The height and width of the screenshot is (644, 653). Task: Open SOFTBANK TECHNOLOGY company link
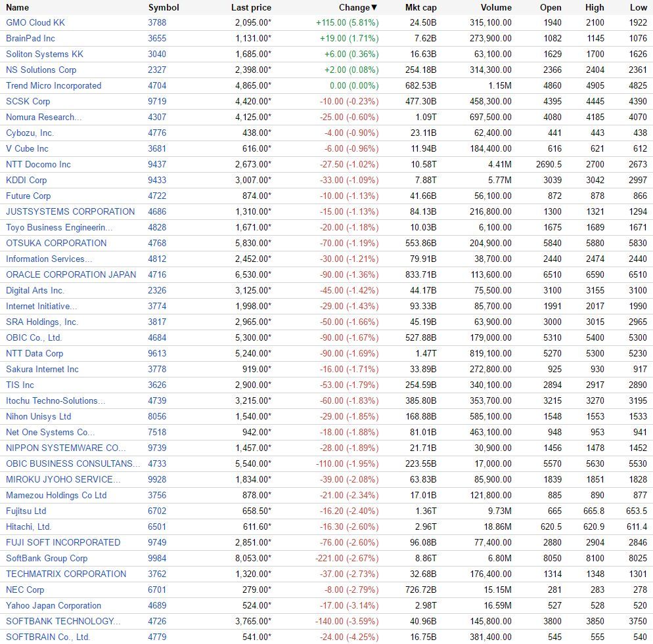point(63,622)
